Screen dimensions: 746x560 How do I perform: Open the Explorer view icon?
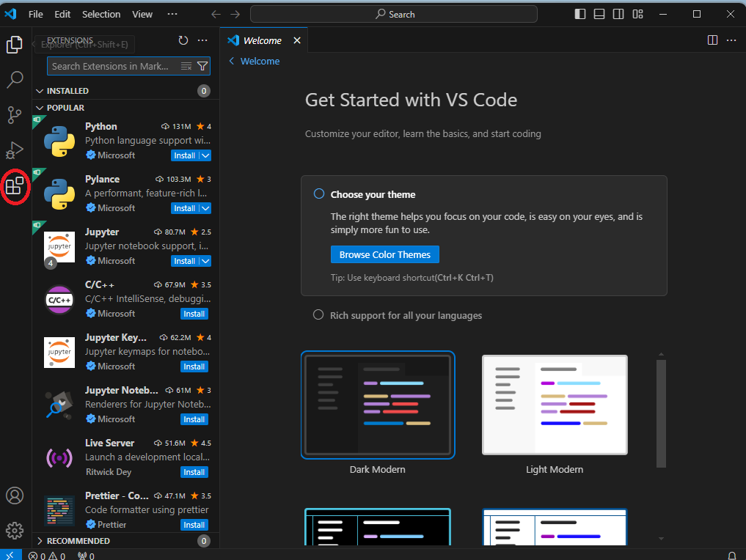15,45
